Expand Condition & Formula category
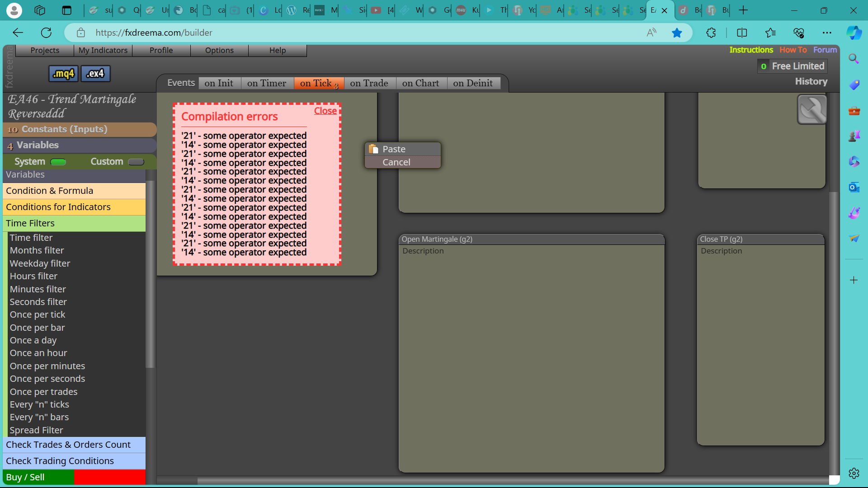This screenshot has height=488, width=868. pos(74,191)
